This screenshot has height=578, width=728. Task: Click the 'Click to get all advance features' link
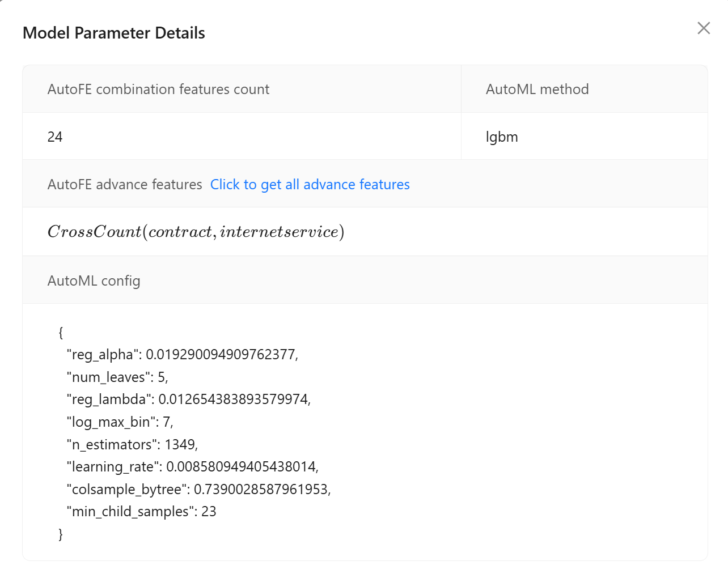(310, 185)
